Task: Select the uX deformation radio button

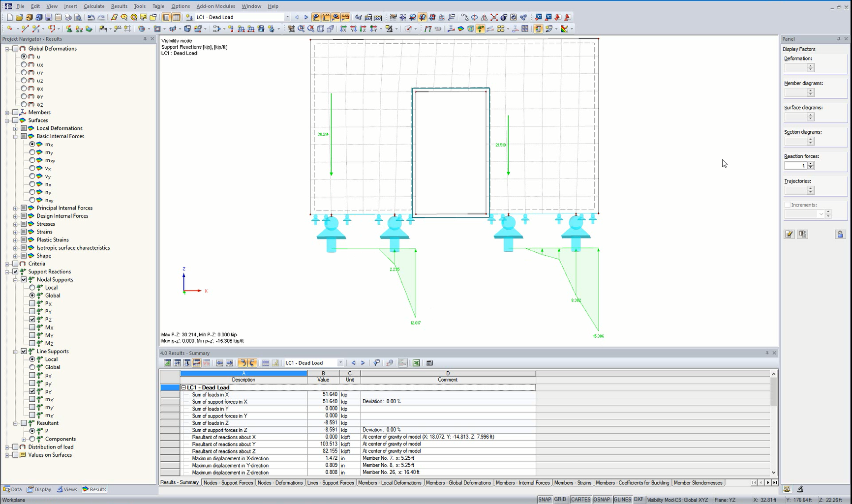Action: (24, 64)
